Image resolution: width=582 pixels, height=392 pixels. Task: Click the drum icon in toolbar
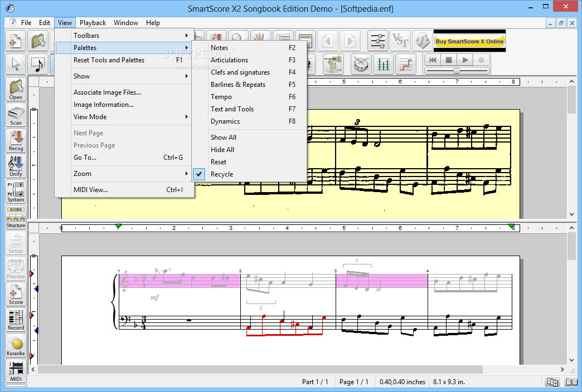pyautogui.click(x=361, y=64)
